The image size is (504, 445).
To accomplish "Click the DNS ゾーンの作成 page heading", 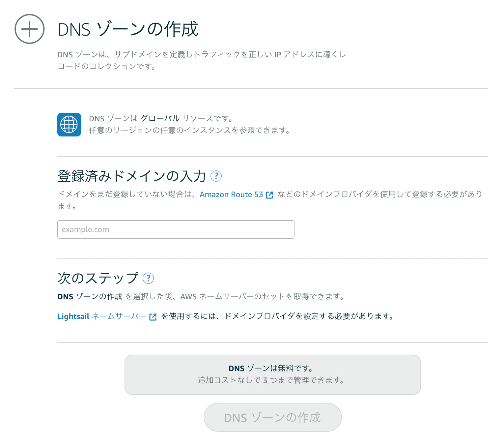I will [x=128, y=29].
